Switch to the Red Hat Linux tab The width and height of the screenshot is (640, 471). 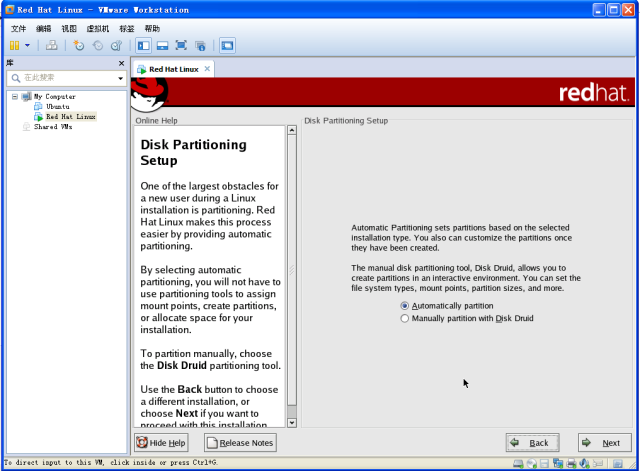click(173, 69)
